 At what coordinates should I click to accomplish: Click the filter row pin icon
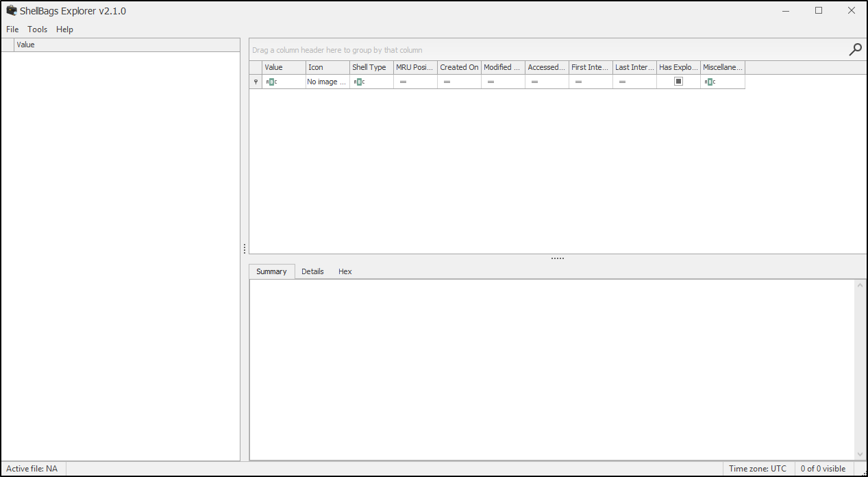(x=256, y=82)
